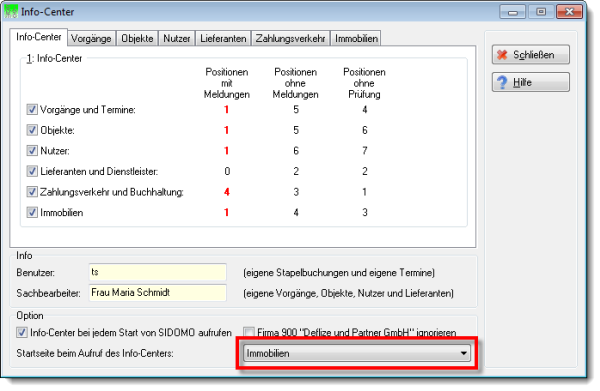Open Hilfe with the question mark button
This screenshot has height=391, width=600.
coord(531,82)
